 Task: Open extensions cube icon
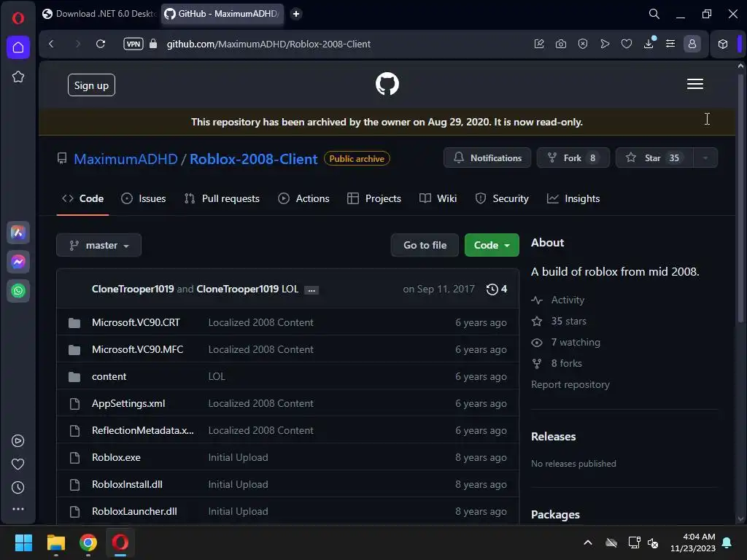723,44
